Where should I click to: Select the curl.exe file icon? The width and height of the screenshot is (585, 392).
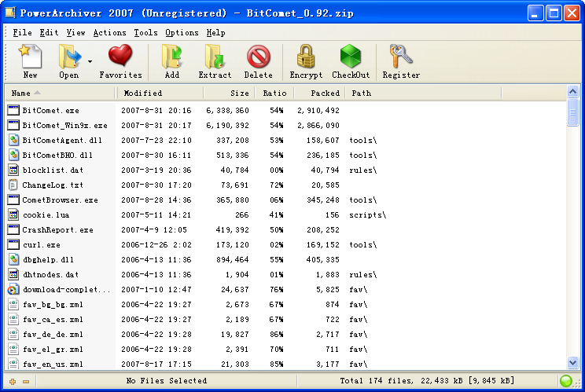(13, 244)
